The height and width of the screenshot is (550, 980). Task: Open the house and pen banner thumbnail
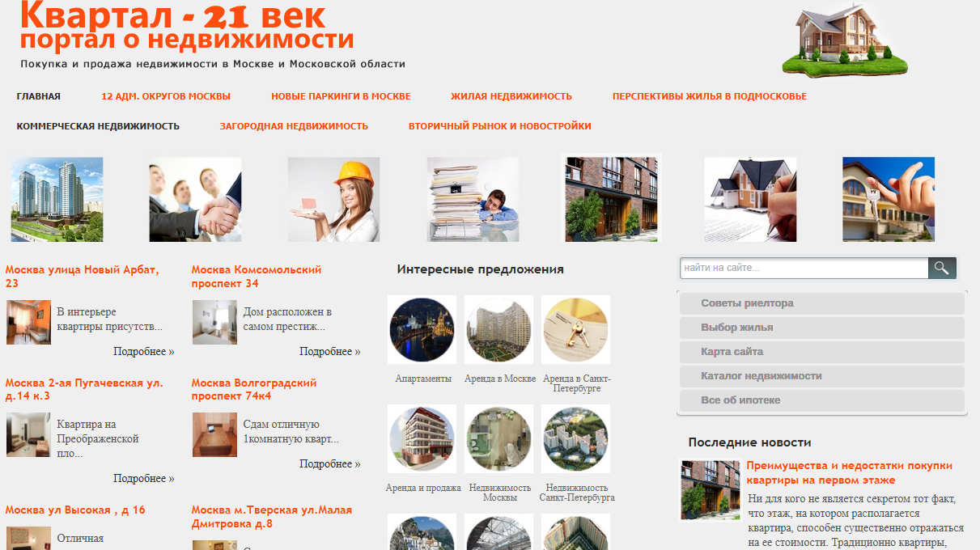[750, 199]
